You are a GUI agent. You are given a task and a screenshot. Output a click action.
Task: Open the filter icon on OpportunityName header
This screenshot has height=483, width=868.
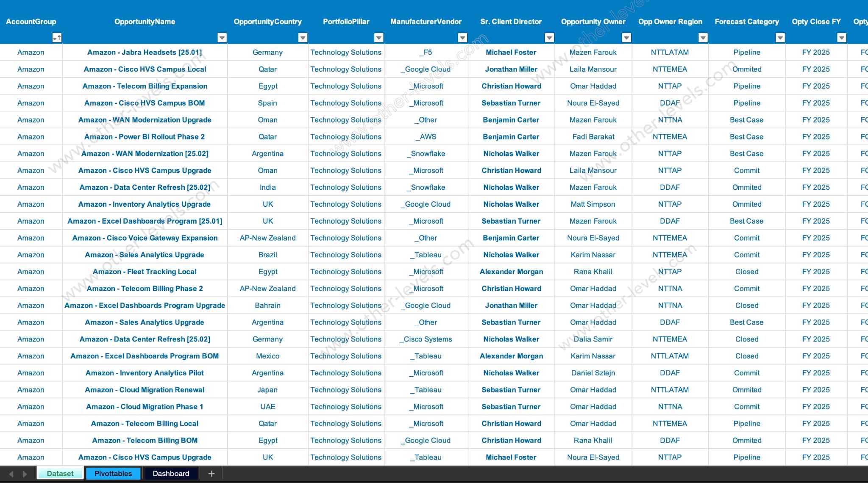click(223, 38)
